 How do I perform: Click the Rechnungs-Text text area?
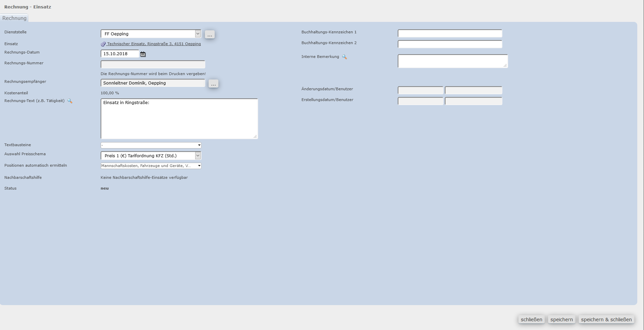click(179, 119)
